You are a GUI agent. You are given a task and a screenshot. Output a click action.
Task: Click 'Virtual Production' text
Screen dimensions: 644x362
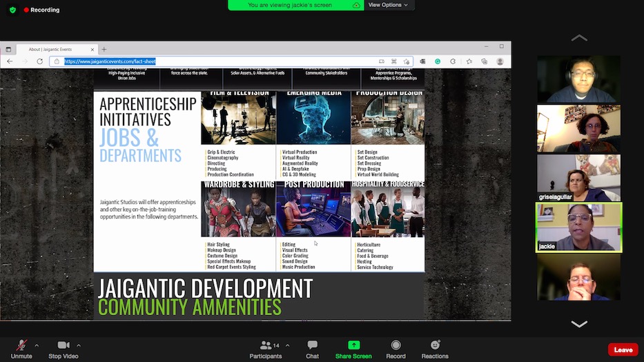(x=300, y=152)
